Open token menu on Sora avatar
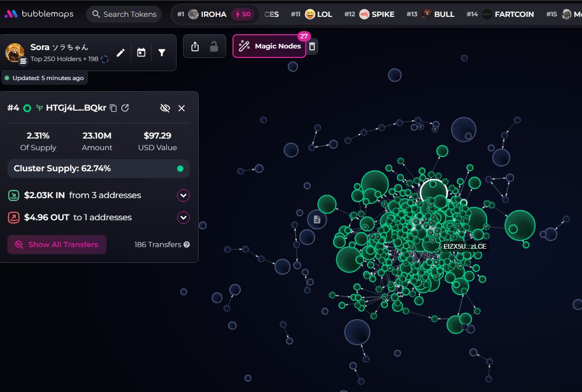 pos(23,61)
